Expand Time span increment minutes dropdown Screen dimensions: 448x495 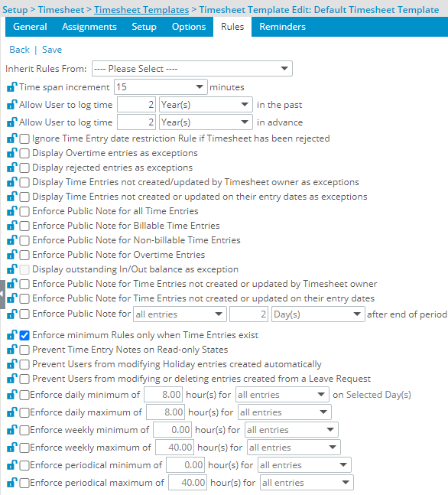pos(161,86)
